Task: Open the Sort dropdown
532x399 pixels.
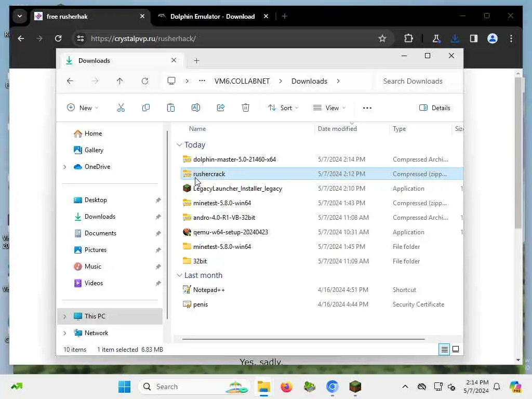Action: (x=283, y=108)
